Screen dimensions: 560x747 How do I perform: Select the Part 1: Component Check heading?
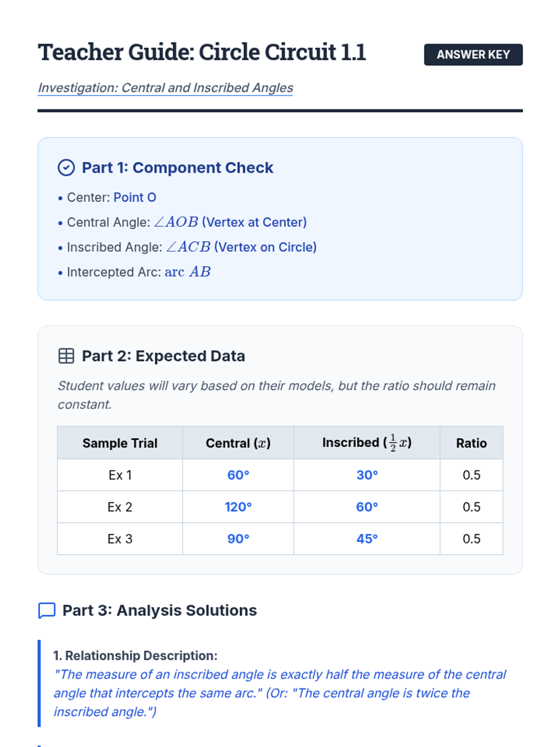[x=177, y=168]
